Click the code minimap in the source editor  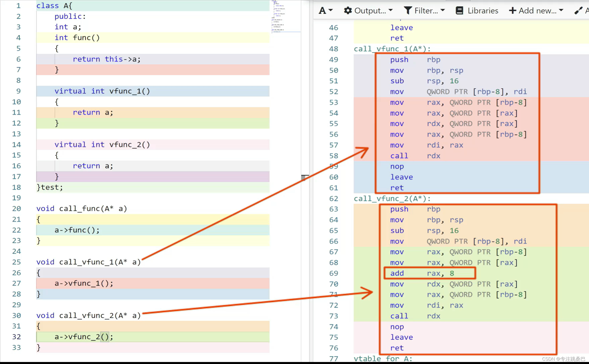coord(278,16)
